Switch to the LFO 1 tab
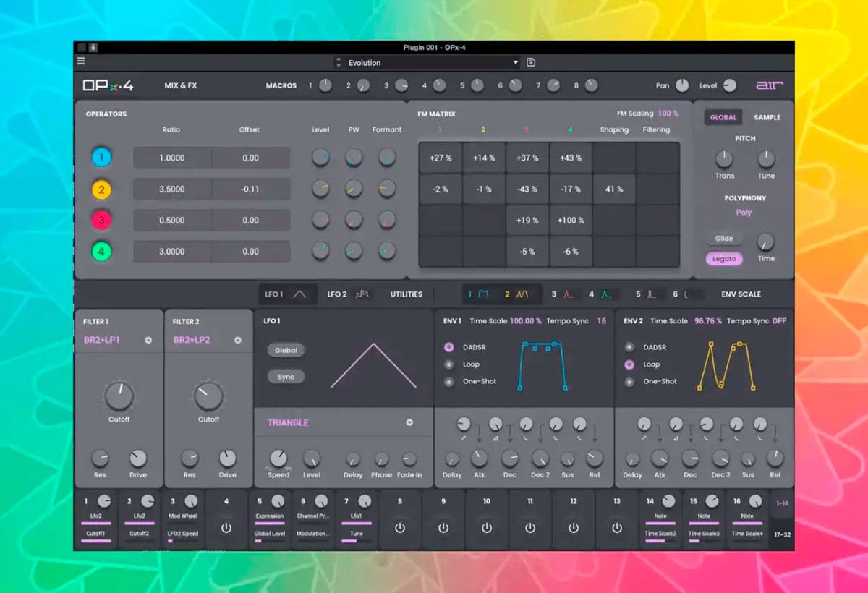The image size is (868, 593). [x=287, y=294]
